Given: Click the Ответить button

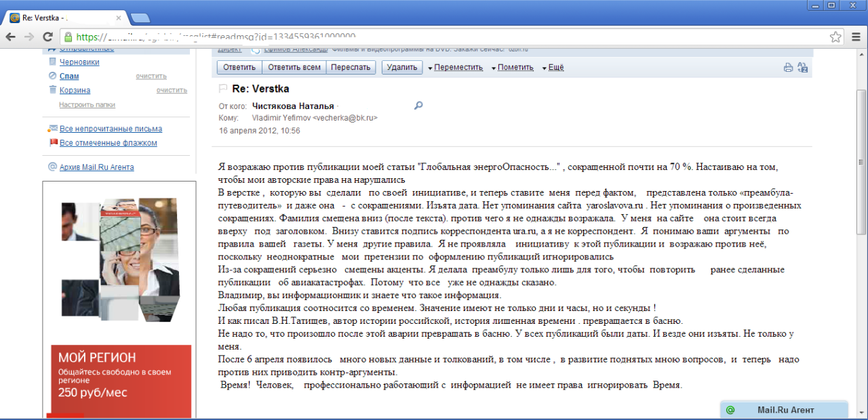Looking at the screenshot, I should click(239, 67).
